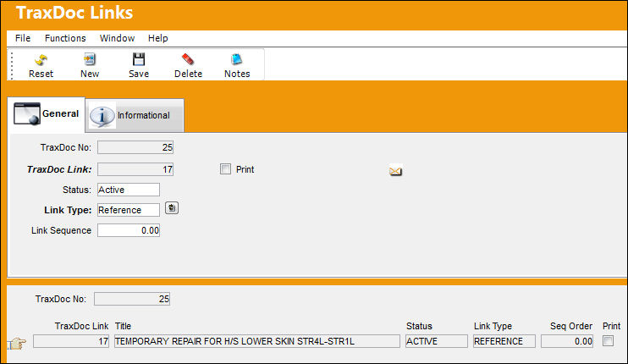The width and height of the screenshot is (628, 364).
Task: Open Notes from the toolbar
Action: [237, 66]
